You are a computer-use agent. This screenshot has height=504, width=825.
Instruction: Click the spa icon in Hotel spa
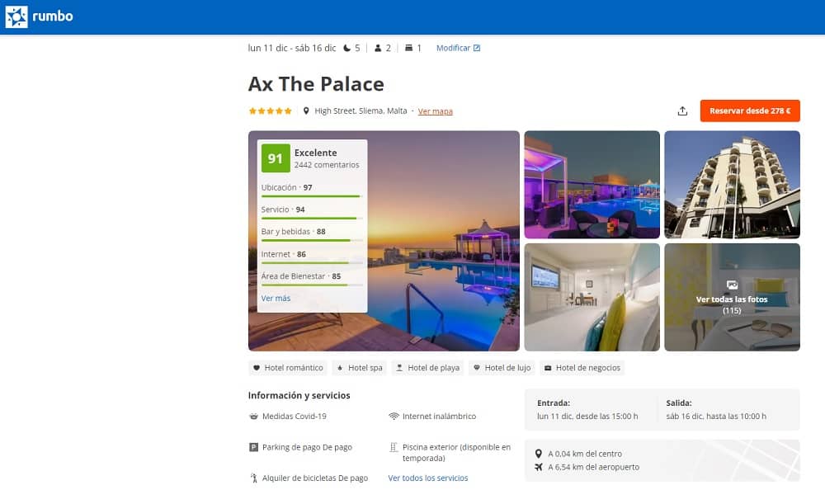pos(340,368)
